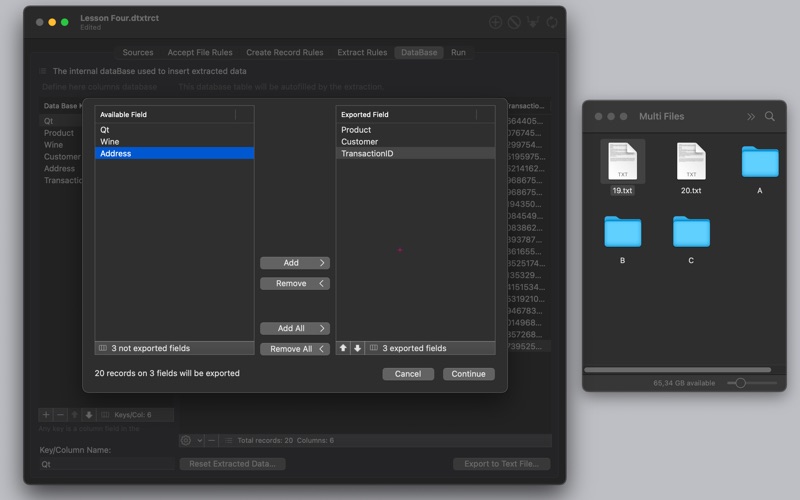800x500 pixels.
Task: Select Wine in the Available Field list
Action: click(x=109, y=142)
